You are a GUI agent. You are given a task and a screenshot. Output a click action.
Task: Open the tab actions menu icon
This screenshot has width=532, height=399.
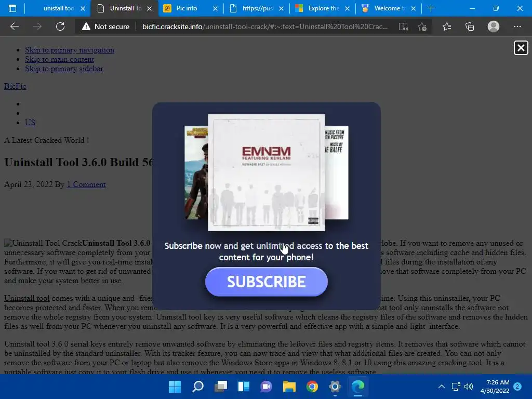(x=12, y=8)
